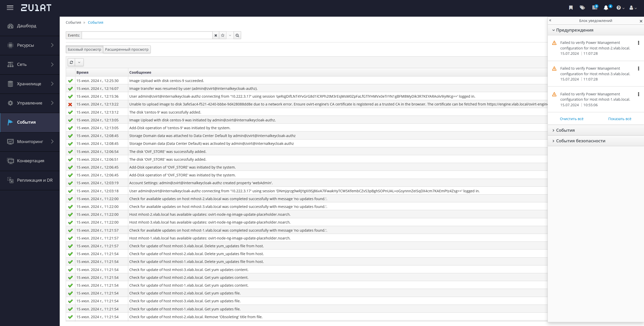
Task: Go to Дашборд
Action: [30, 26]
